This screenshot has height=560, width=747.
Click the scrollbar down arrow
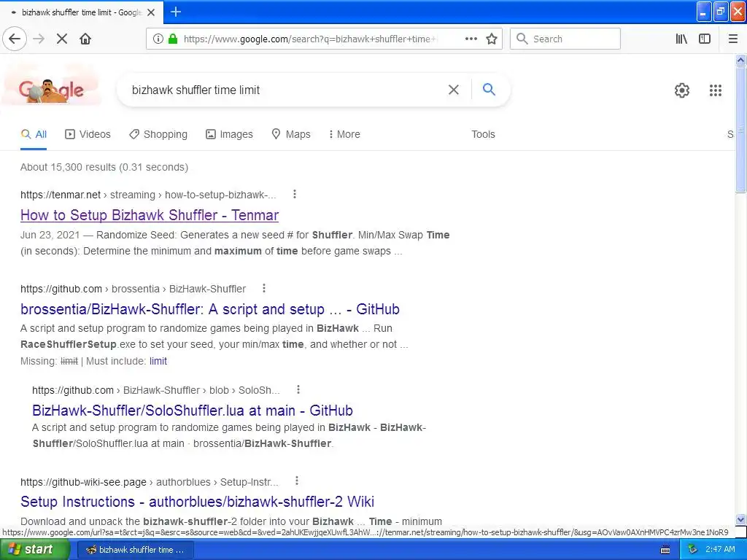click(x=740, y=519)
